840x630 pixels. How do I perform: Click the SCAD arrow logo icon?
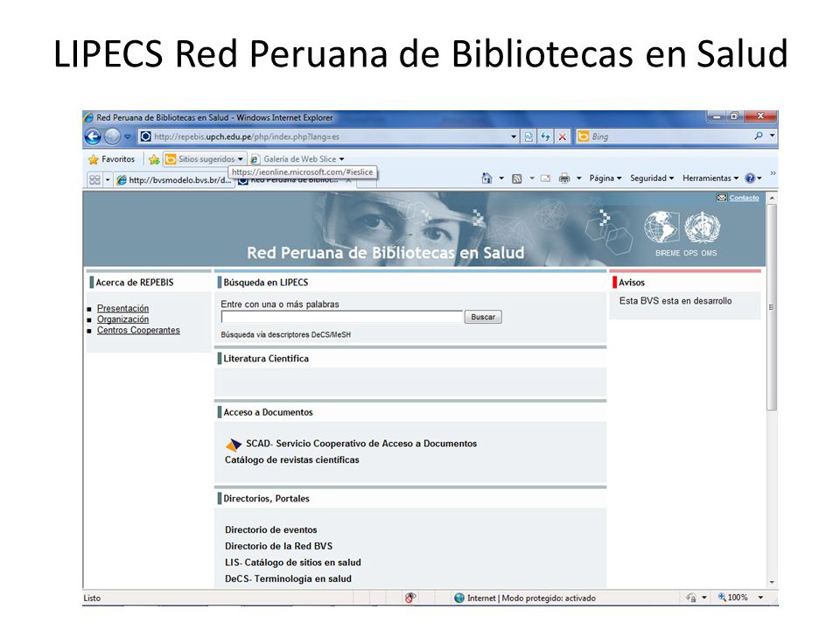coord(234,444)
